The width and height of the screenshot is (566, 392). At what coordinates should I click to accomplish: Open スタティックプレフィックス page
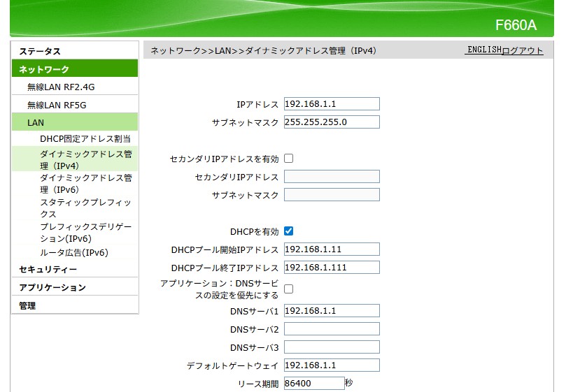[85, 208]
